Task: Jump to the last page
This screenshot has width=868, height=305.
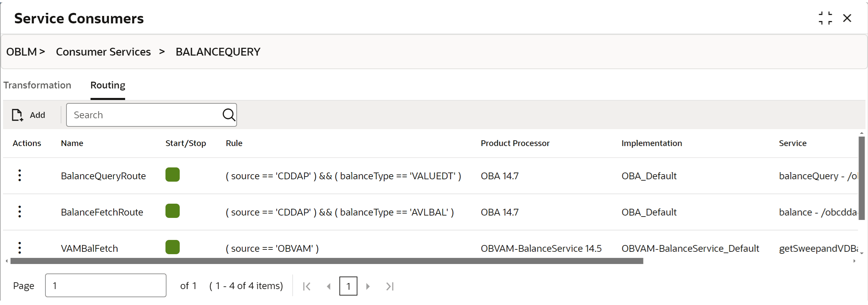Action: point(390,286)
